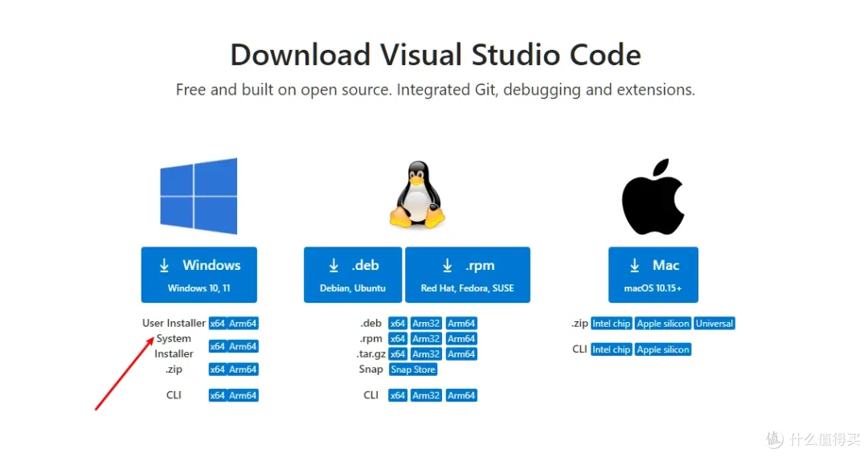868x457 pixels.
Task: Pick the Linux .deb Arm32 link
Action: [426, 323]
